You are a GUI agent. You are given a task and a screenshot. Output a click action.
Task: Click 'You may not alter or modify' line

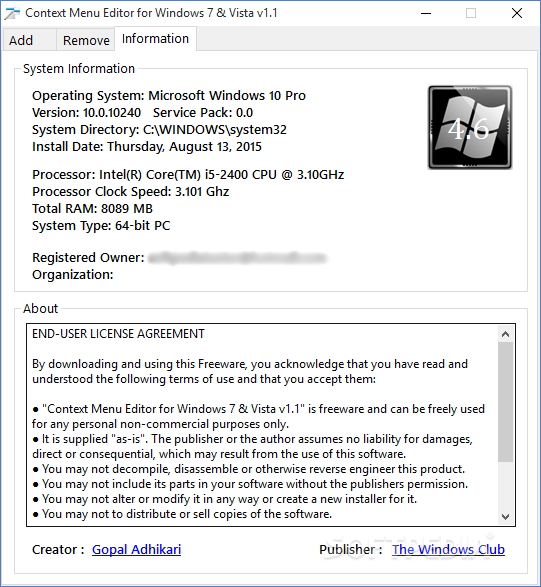[225, 499]
